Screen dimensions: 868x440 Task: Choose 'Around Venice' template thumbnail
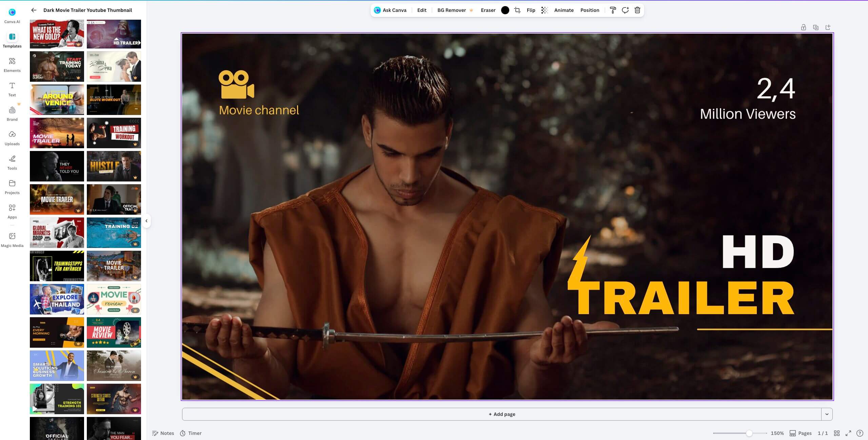(57, 100)
